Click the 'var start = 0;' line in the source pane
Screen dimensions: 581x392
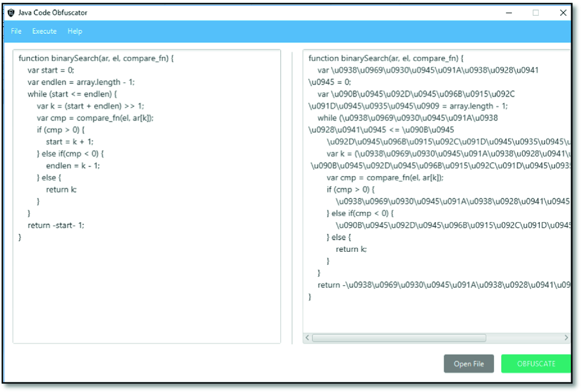[x=51, y=70]
